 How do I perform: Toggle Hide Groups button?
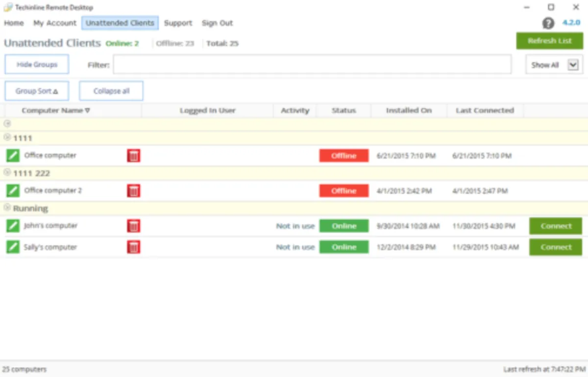tap(37, 65)
